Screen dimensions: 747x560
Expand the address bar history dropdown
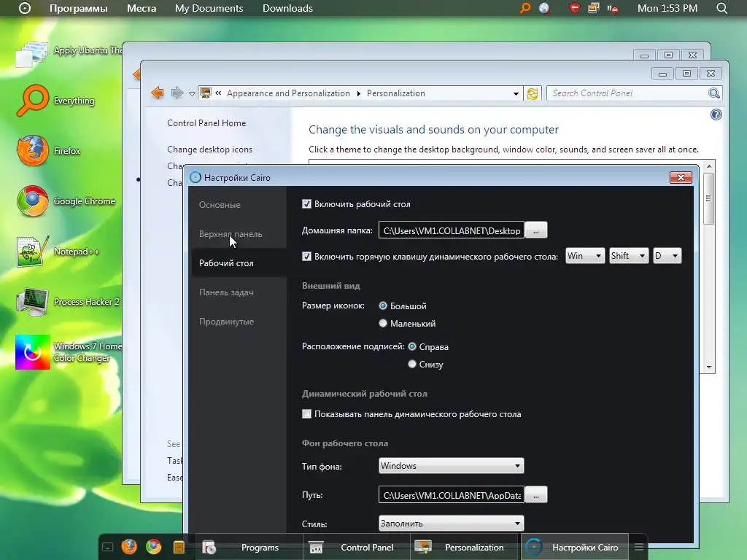click(516, 93)
